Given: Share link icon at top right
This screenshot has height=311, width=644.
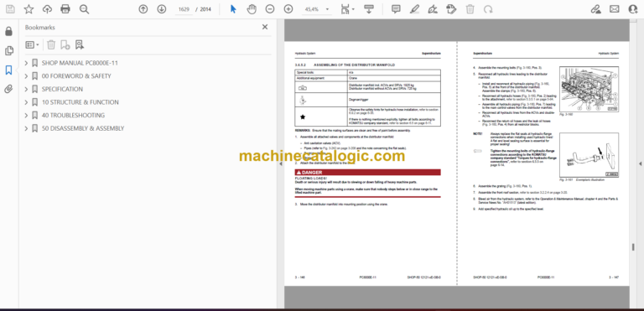Looking at the screenshot, I should tap(595, 9).
